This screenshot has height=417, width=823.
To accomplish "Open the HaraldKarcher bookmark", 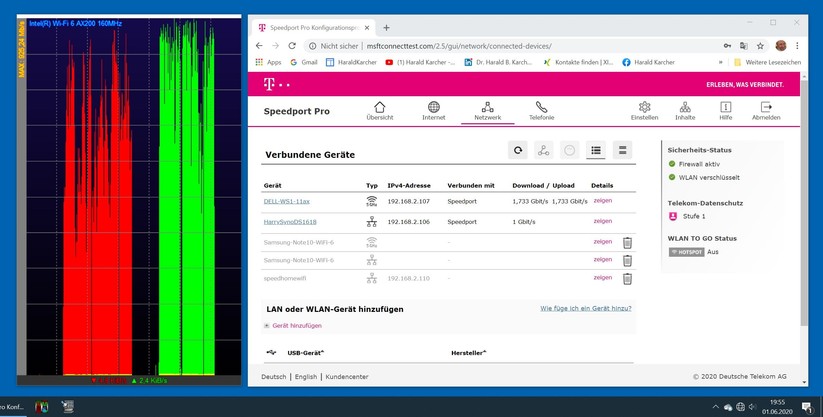I will [351, 62].
